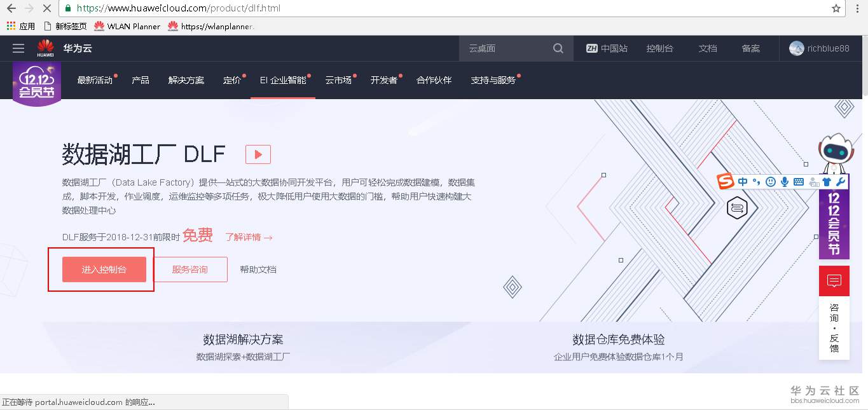This screenshot has height=410, width=868.
Task: Click the Sogou S logo icon
Action: [x=726, y=182]
